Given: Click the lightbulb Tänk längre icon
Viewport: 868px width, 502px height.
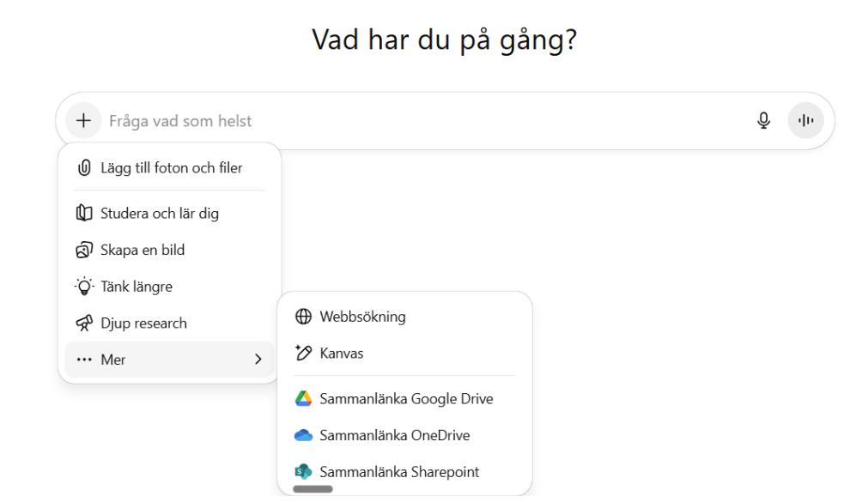Looking at the screenshot, I should (x=84, y=287).
